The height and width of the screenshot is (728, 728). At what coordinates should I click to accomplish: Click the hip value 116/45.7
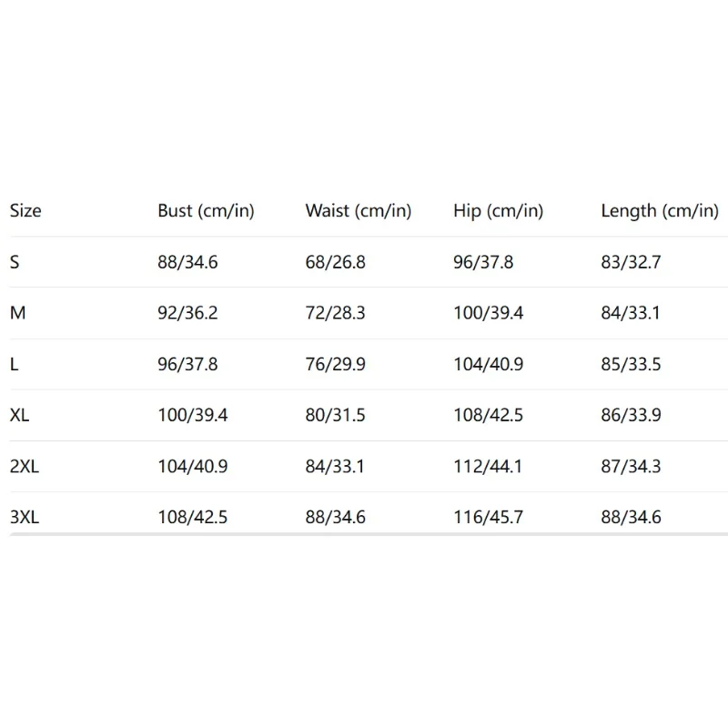tap(488, 518)
